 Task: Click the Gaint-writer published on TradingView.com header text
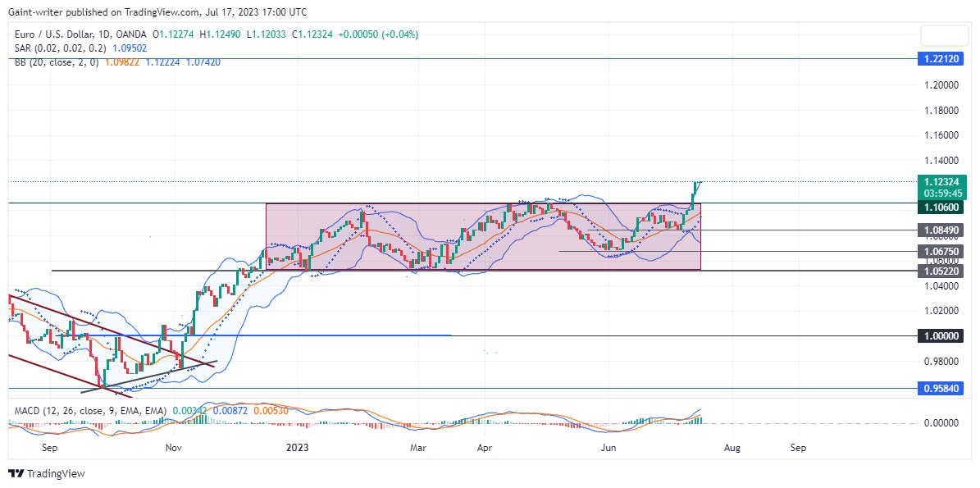click(x=157, y=11)
